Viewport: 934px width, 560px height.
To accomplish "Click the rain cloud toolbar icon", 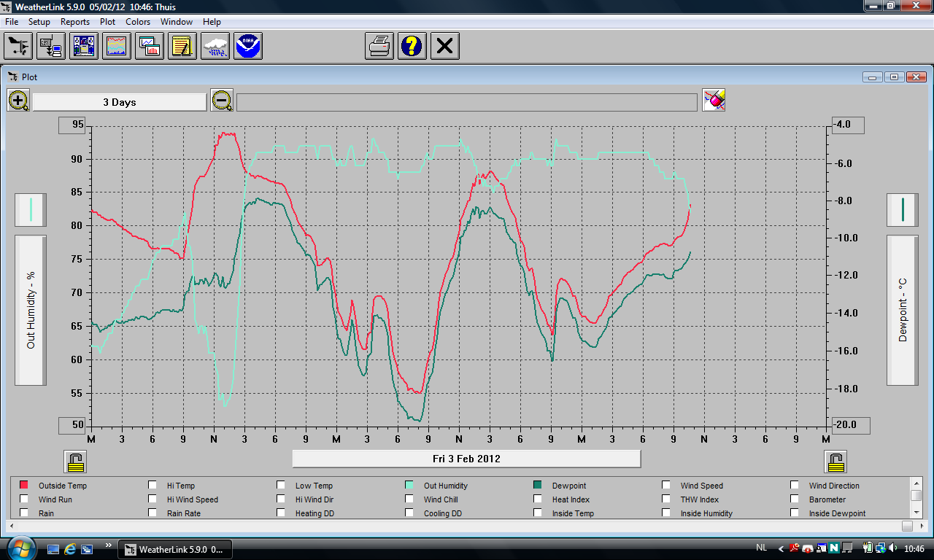I will point(215,47).
